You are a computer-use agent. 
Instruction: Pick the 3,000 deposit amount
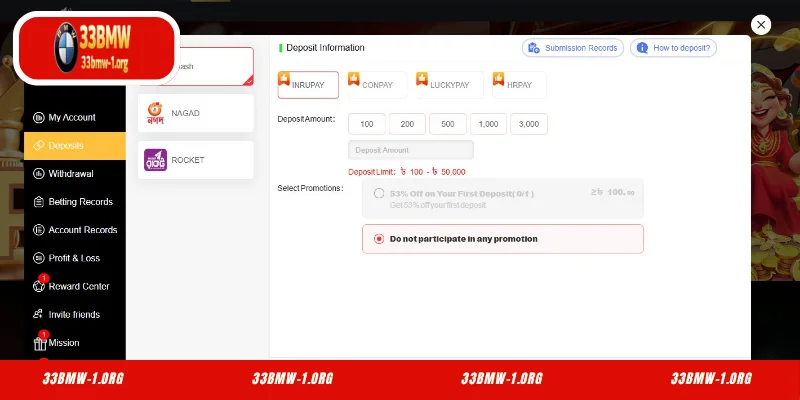pyautogui.click(x=529, y=124)
